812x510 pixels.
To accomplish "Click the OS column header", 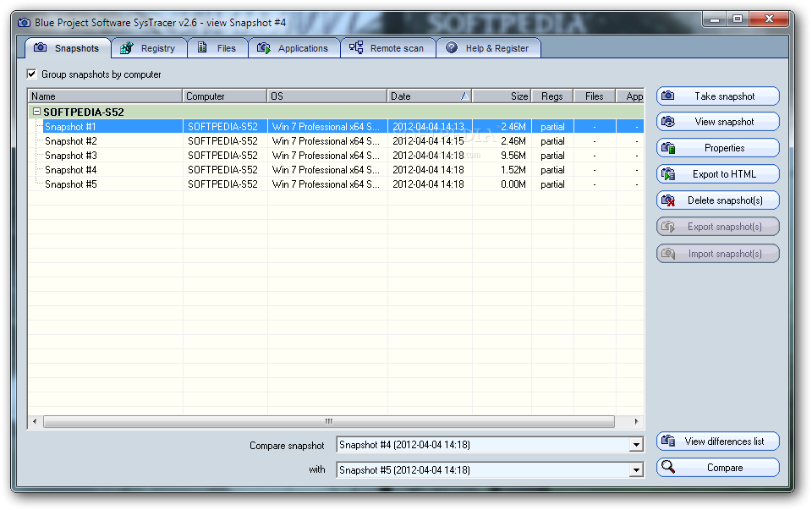I will pyautogui.click(x=327, y=96).
